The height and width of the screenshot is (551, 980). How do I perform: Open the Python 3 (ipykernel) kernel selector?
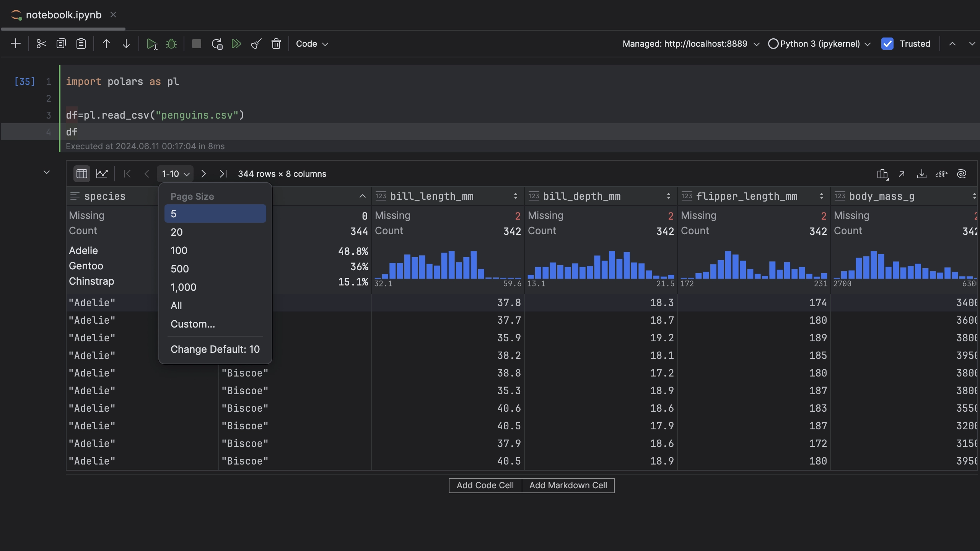coord(820,44)
